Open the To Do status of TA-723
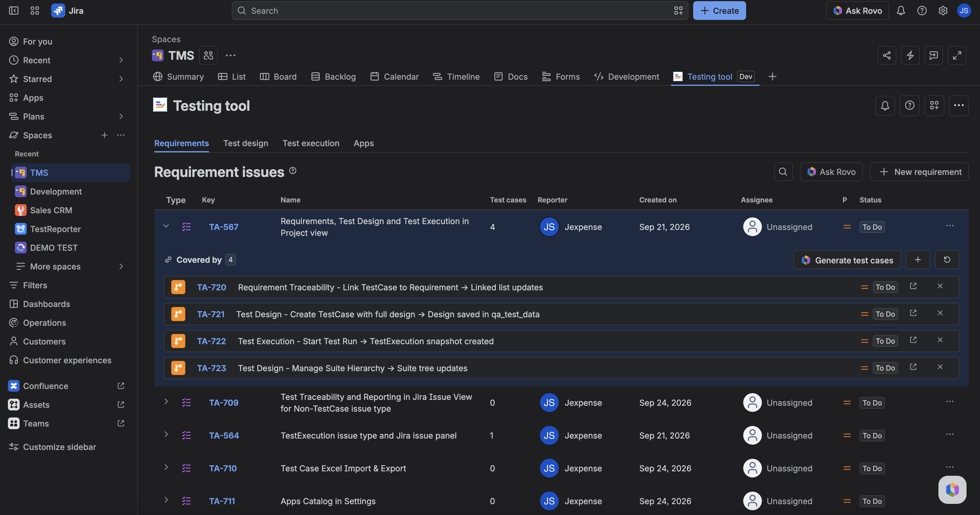This screenshot has height=515, width=980. (885, 368)
